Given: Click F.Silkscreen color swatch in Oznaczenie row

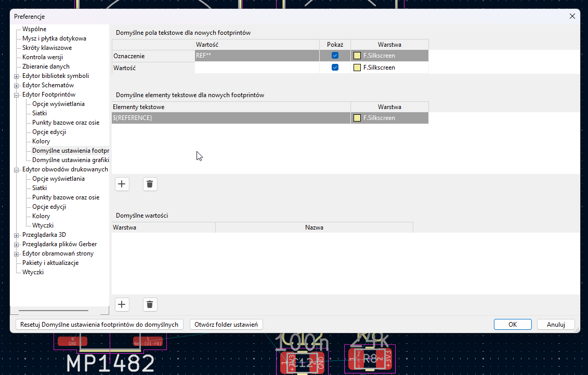Looking at the screenshot, I should (x=357, y=56).
